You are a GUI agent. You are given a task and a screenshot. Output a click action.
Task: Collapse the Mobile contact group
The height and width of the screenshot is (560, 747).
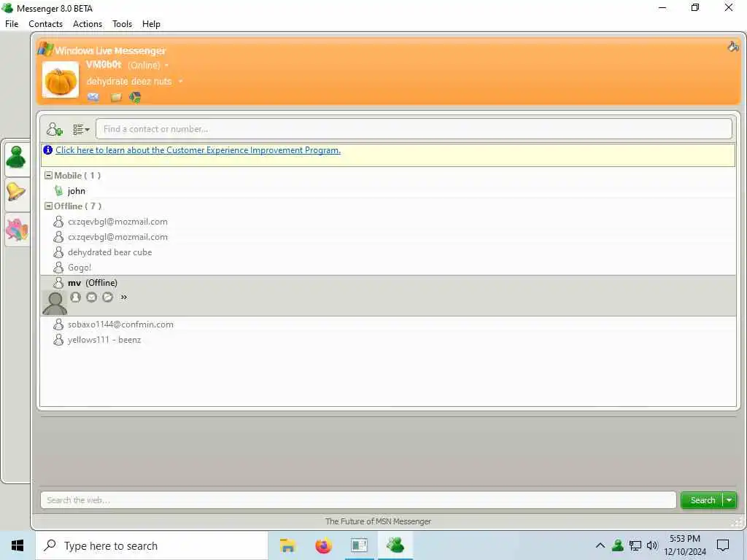click(x=48, y=175)
